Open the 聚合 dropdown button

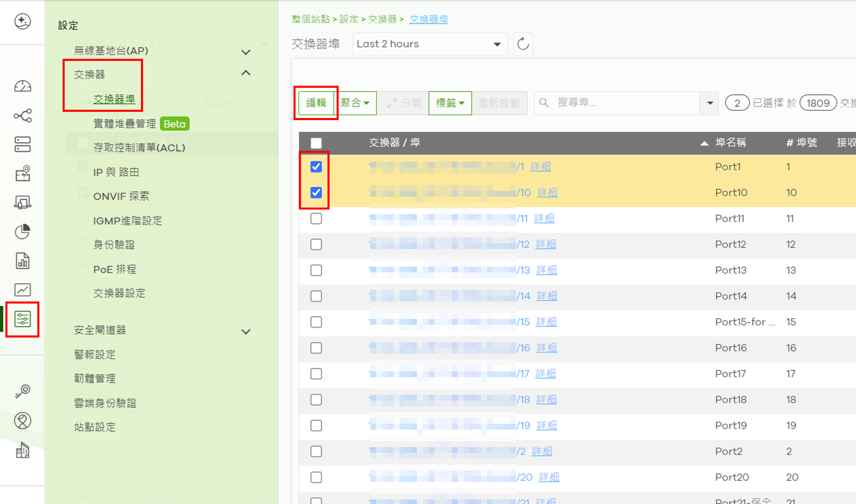pos(355,103)
